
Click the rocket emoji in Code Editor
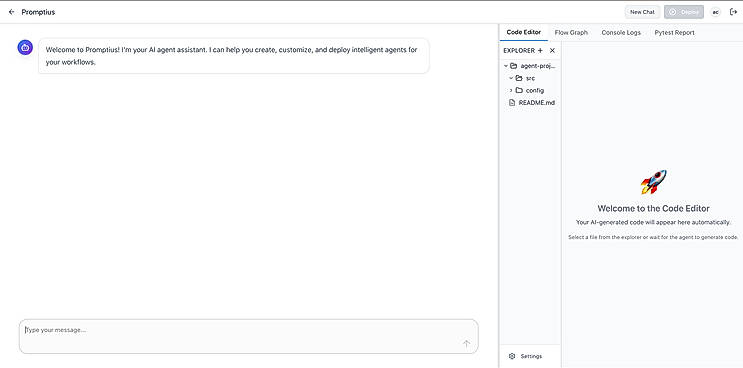[653, 182]
